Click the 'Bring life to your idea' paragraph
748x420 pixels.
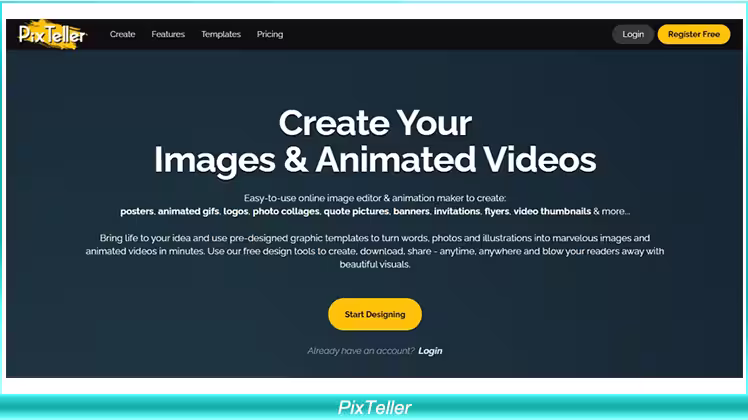[375, 251]
